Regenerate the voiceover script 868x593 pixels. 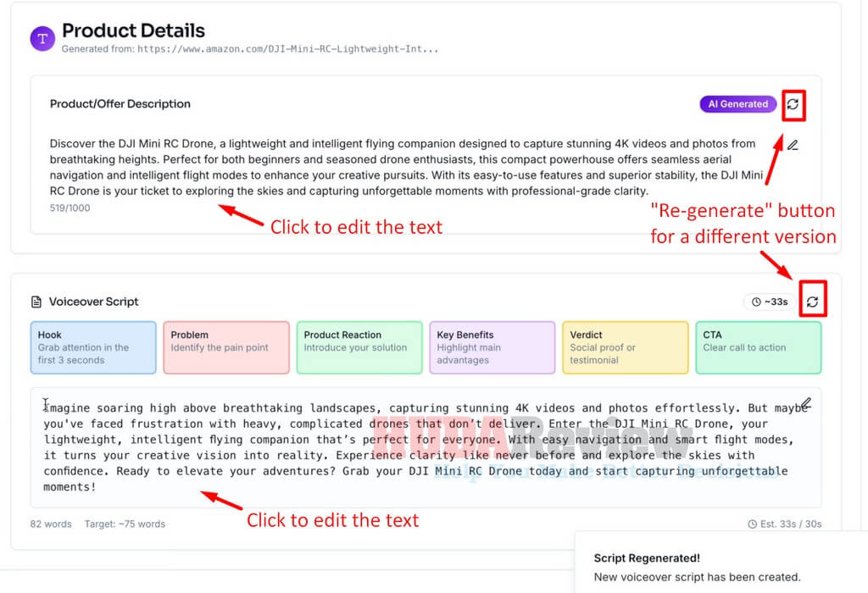[812, 302]
